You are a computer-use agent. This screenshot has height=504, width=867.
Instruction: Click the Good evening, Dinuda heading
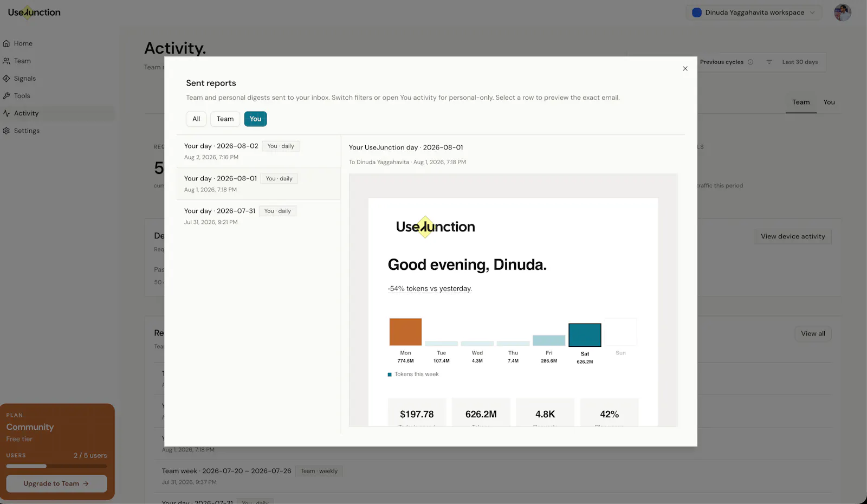[467, 264]
